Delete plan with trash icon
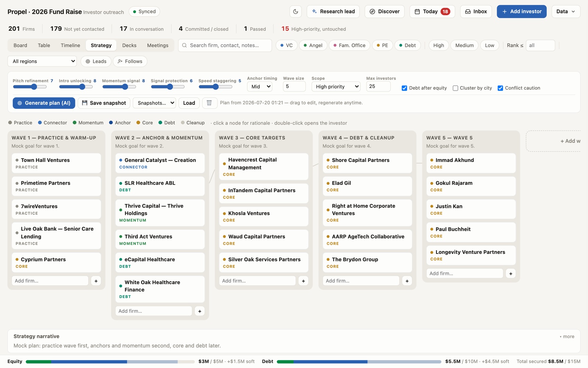 (x=209, y=103)
